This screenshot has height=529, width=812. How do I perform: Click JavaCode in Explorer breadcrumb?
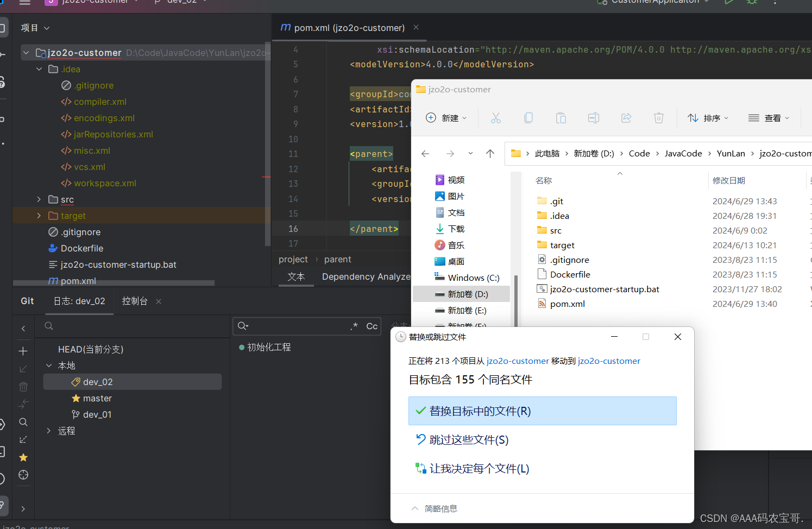pyautogui.click(x=683, y=154)
